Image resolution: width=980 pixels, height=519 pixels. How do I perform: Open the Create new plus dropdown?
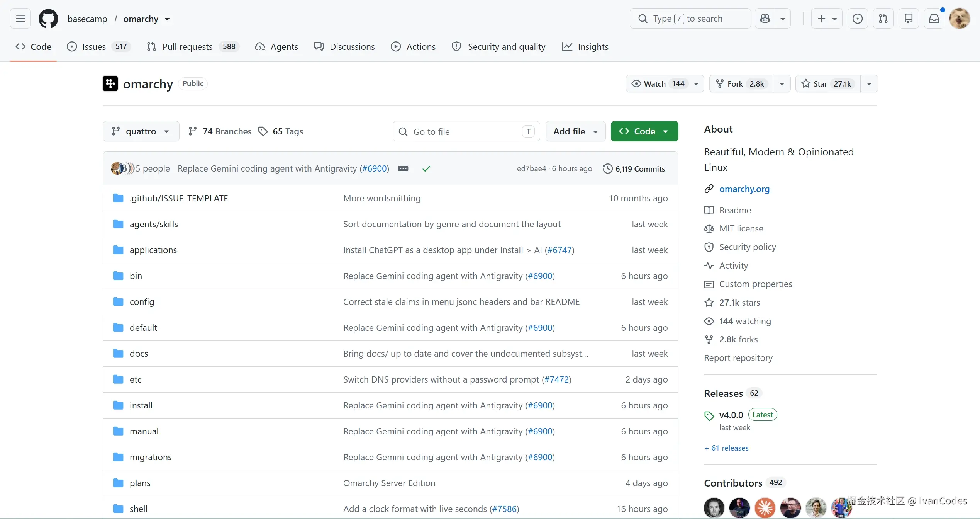click(x=827, y=19)
